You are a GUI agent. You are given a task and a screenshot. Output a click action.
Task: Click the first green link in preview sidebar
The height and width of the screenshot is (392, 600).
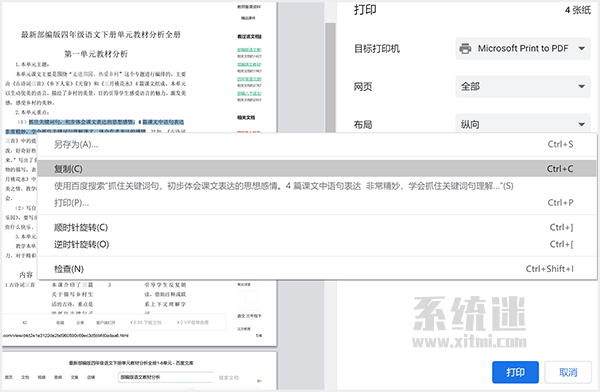point(249,50)
